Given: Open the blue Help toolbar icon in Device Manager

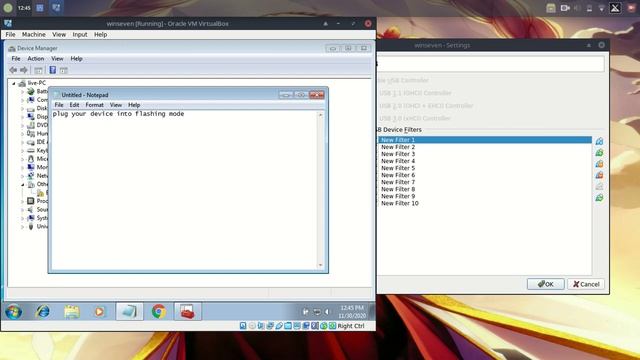Looking at the screenshot, I should click(53, 70).
